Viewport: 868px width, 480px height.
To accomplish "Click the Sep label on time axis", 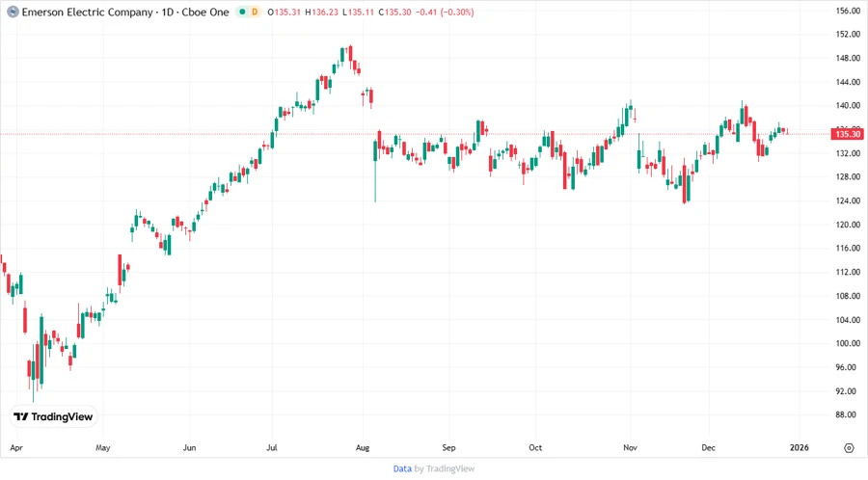I will point(448,448).
